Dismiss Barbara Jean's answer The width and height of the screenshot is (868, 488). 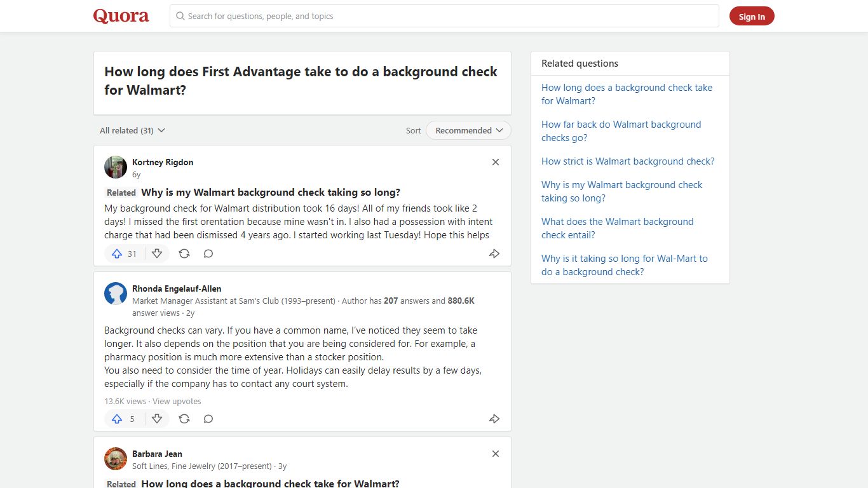[496, 454]
